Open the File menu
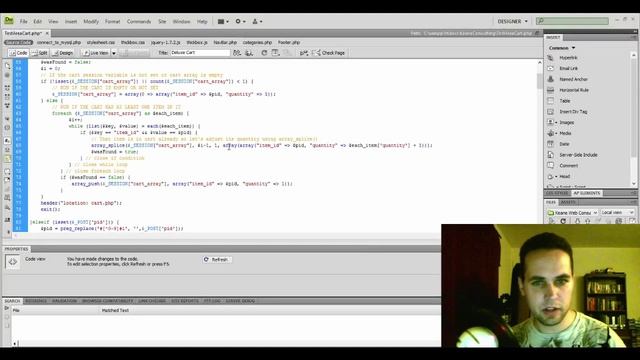The height and width of the screenshot is (360, 640). (x=24, y=21)
